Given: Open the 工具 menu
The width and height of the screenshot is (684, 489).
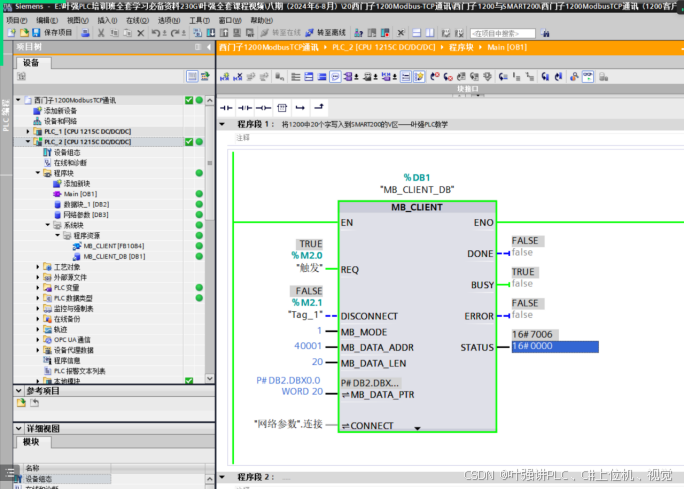Looking at the screenshot, I should click(199, 21).
